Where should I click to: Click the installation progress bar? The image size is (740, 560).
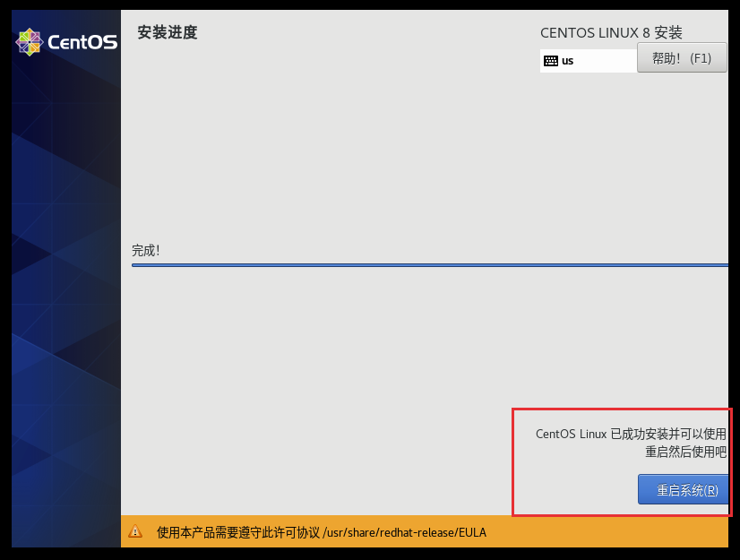tap(430, 265)
